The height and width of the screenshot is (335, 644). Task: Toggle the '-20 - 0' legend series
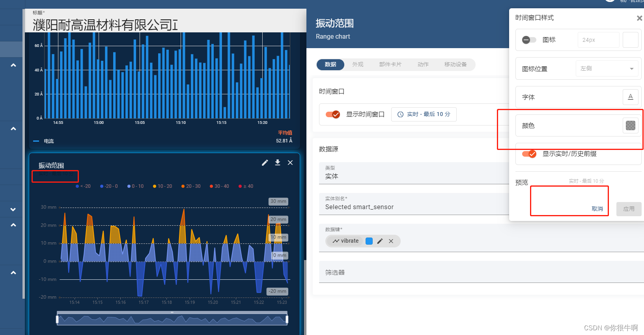pyautogui.click(x=109, y=186)
